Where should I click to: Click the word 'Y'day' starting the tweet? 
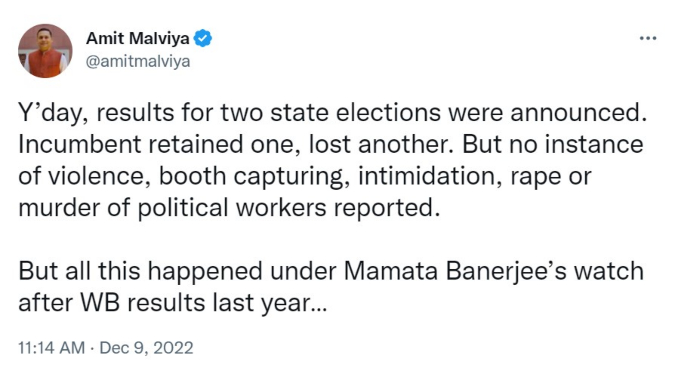50,114
